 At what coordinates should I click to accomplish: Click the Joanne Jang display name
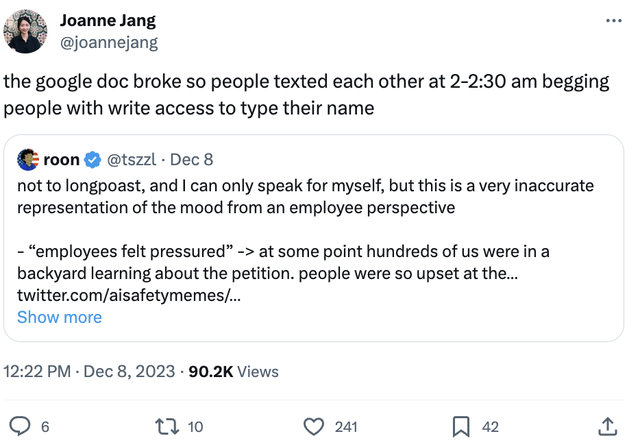(x=107, y=20)
